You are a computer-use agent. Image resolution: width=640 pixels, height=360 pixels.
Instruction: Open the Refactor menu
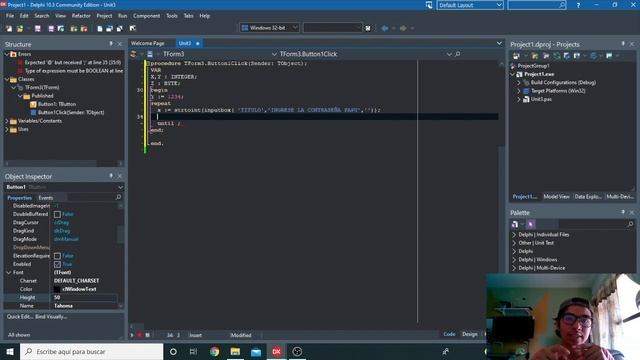tap(81, 16)
